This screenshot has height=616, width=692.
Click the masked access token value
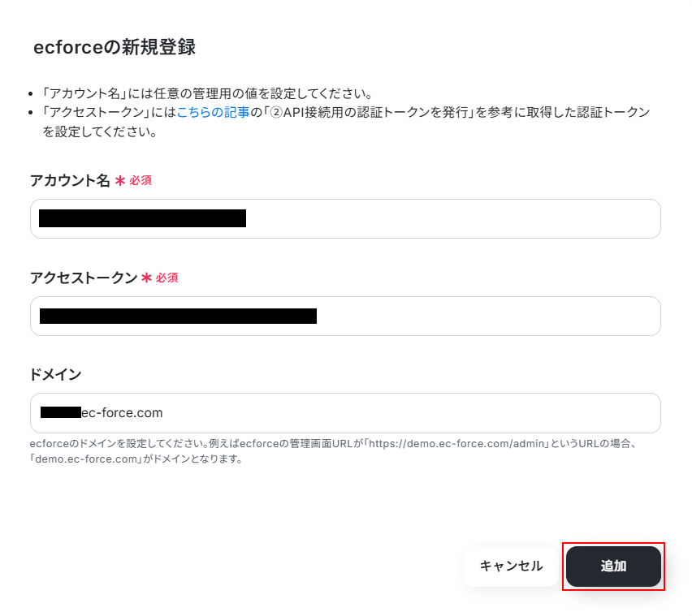(178, 316)
